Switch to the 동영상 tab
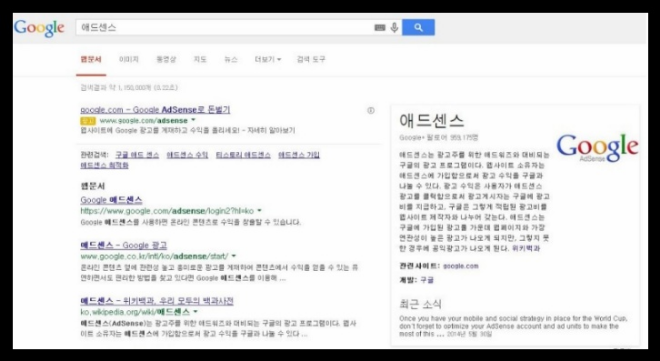 [x=166, y=59]
